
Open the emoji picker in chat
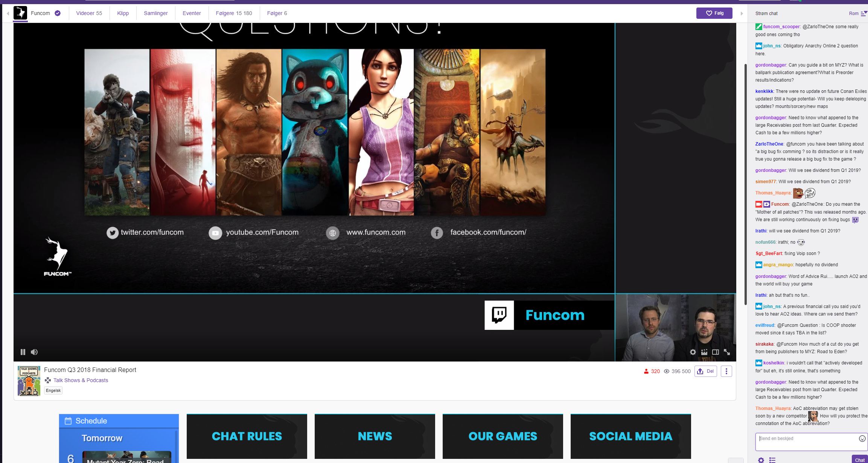pos(862,439)
